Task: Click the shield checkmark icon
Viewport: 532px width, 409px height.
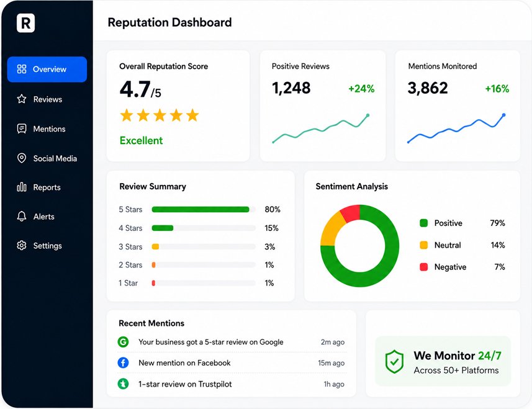Action: click(394, 361)
